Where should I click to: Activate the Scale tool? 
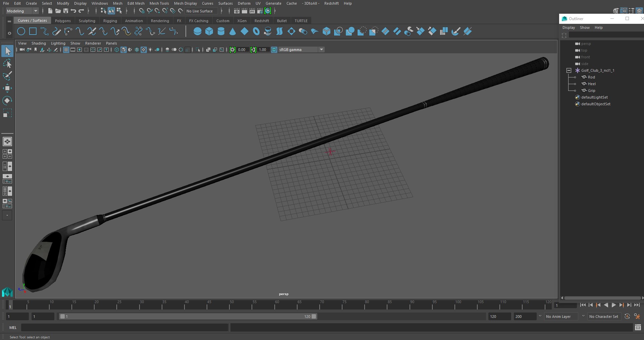pyautogui.click(x=7, y=113)
